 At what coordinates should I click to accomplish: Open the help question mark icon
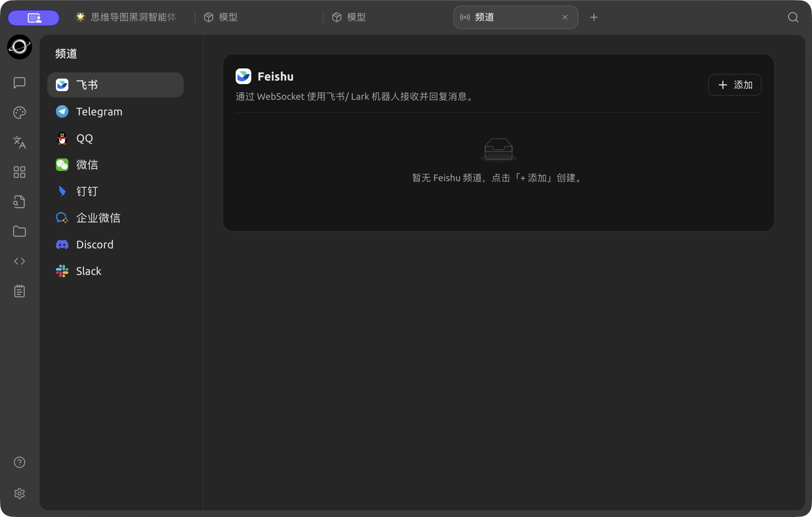coord(20,462)
